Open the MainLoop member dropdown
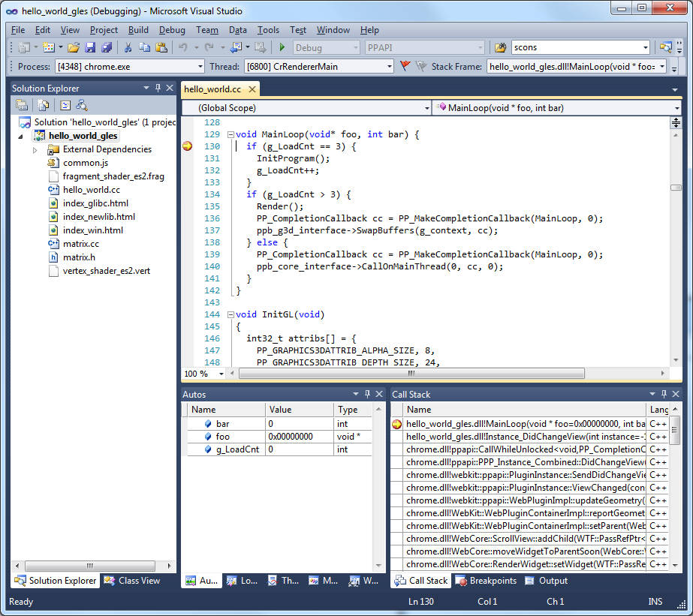The height and width of the screenshot is (616, 693). tap(676, 108)
